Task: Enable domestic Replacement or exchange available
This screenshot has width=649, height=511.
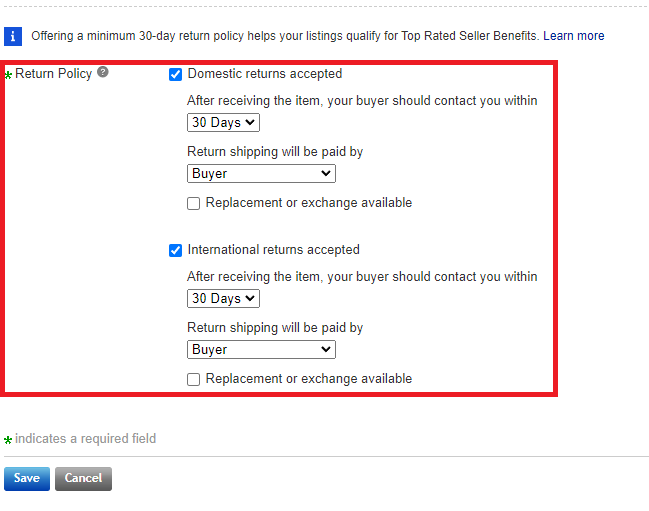Action: (x=194, y=203)
